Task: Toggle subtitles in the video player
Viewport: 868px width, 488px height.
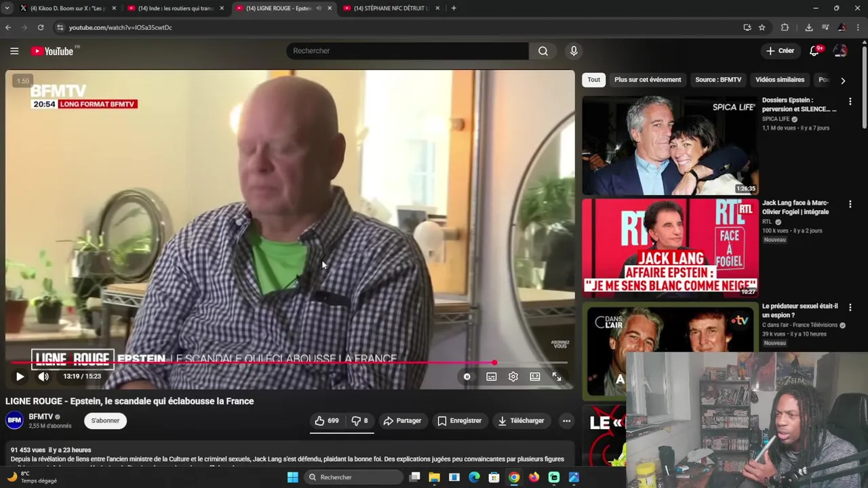Action: [x=492, y=377]
